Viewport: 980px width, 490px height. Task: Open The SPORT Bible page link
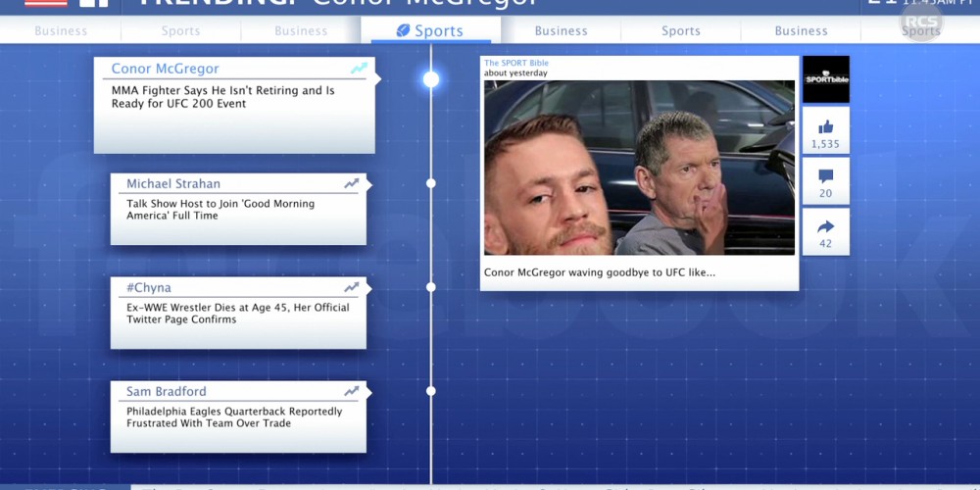tap(516, 63)
